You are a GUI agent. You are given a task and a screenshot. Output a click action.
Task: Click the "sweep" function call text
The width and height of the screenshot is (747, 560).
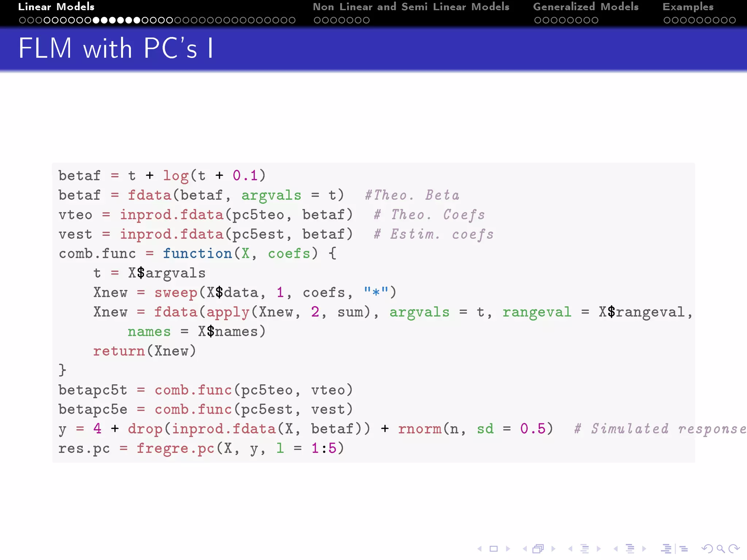point(176,293)
